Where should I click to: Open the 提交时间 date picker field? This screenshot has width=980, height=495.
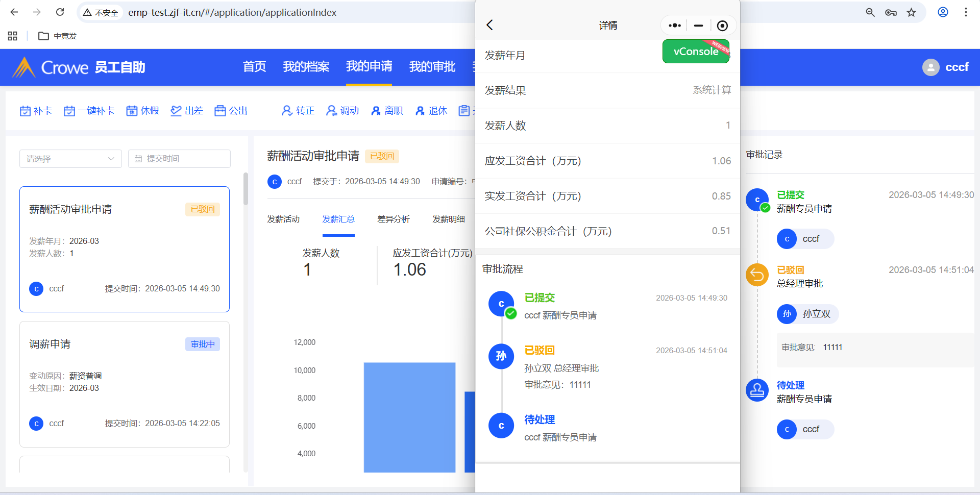(179, 159)
